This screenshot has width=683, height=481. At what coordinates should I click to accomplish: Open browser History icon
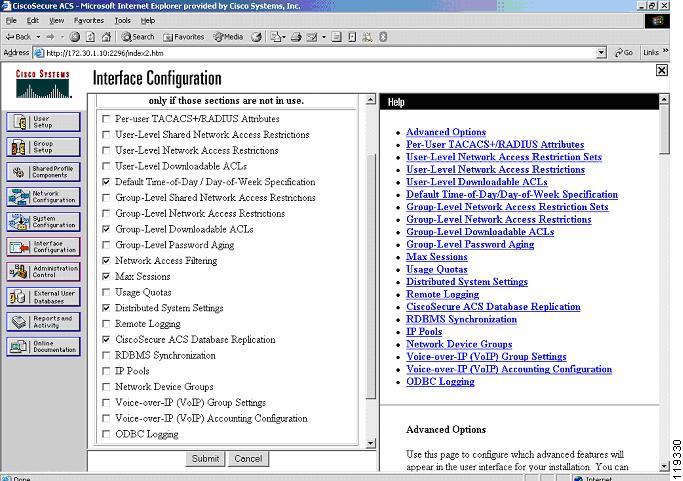pyautogui.click(x=257, y=37)
